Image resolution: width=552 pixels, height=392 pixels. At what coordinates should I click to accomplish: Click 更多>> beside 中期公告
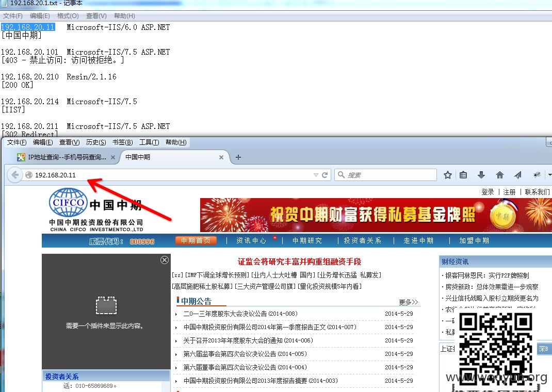[409, 302]
